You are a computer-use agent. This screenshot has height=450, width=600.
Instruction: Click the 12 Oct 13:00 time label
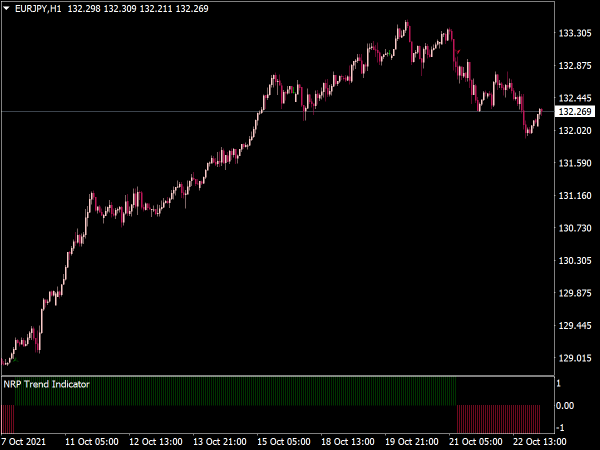(156, 442)
